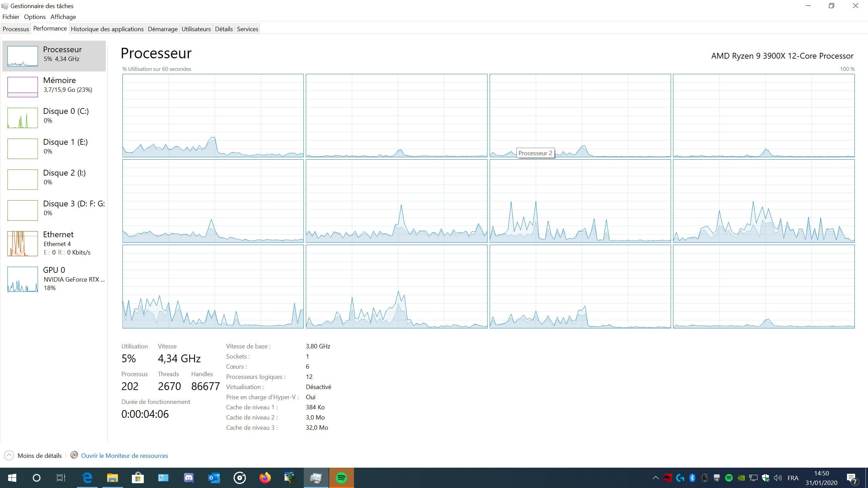Image resolution: width=868 pixels, height=488 pixels.
Task: Open the notification center icon
Action: point(851,478)
